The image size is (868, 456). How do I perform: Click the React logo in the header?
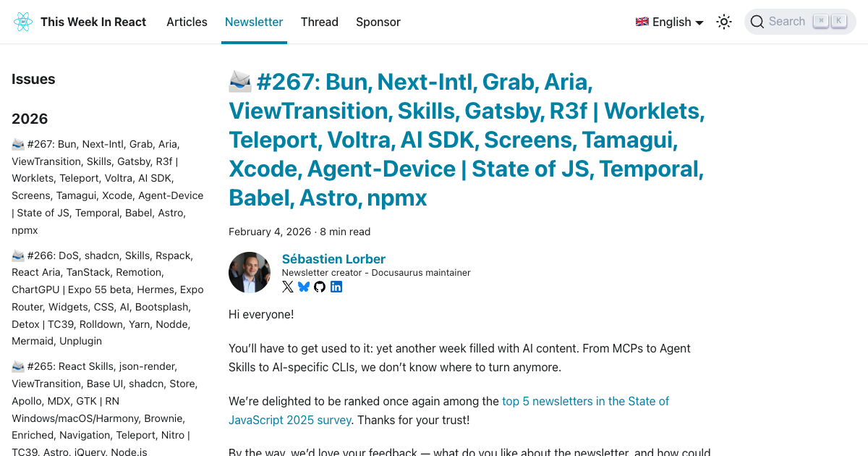[x=22, y=22]
